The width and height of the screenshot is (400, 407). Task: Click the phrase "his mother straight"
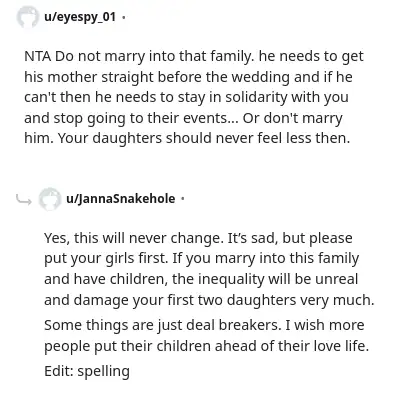tap(89, 77)
